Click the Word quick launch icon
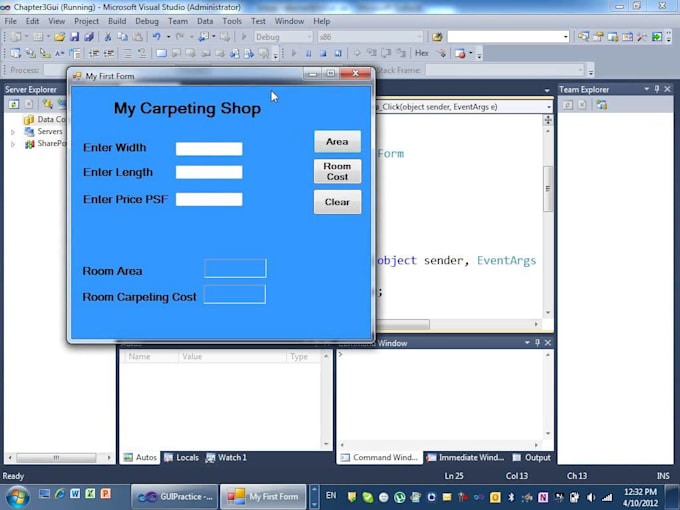 pyautogui.click(x=75, y=494)
